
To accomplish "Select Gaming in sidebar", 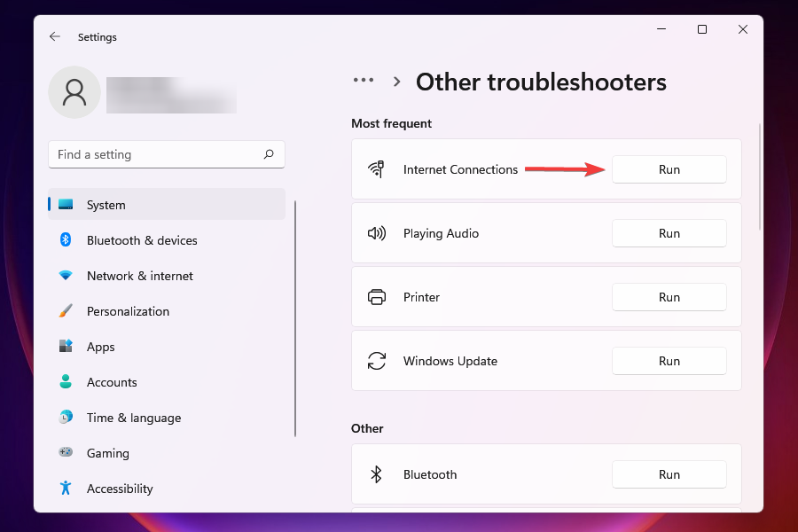I will tap(167, 452).
